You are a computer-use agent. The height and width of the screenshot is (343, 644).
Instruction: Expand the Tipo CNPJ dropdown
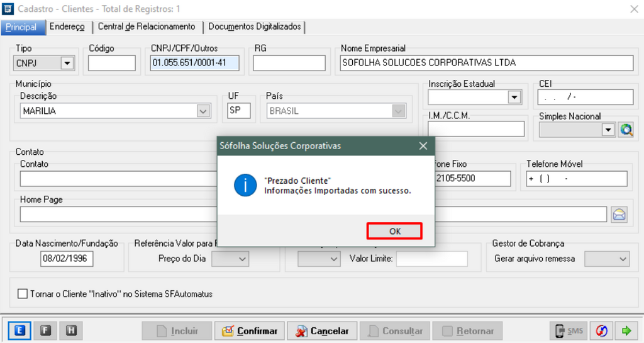pyautogui.click(x=67, y=63)
